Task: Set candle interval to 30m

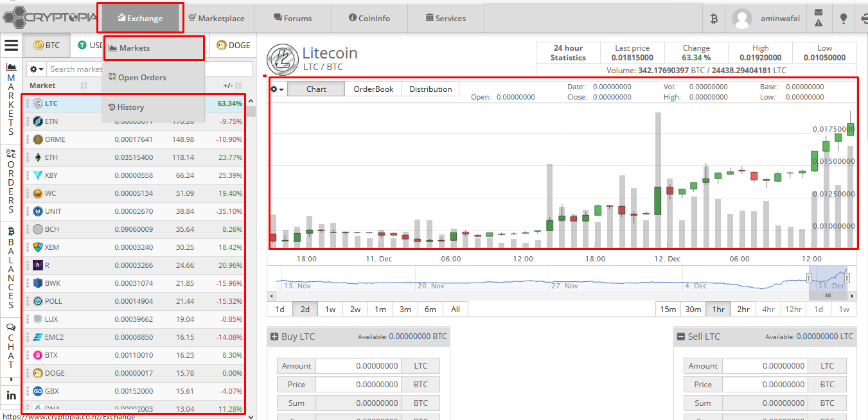Action: coord(693,310)
